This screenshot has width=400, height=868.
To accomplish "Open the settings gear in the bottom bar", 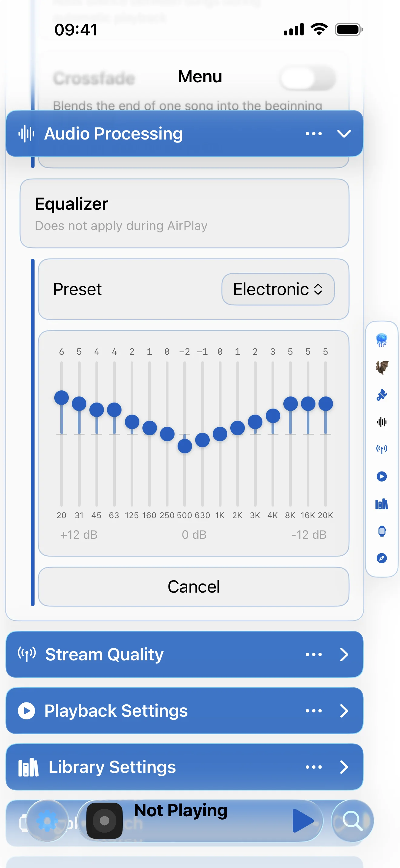I will [x=48, y=821].
